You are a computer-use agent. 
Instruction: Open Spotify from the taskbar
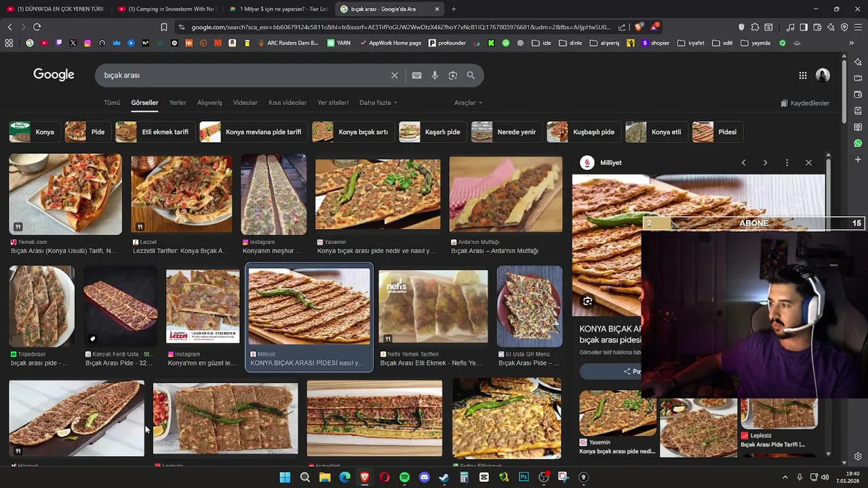[x=405, y=477]
